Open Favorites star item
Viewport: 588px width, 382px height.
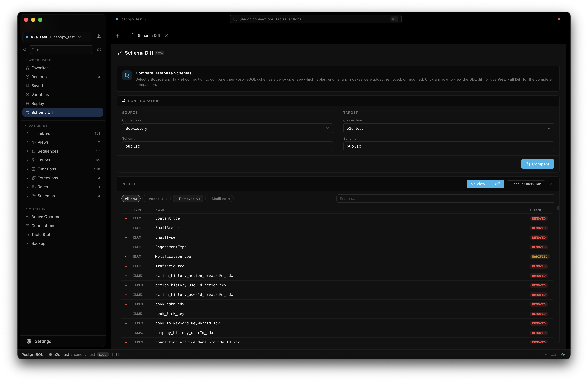click(40, 68)
